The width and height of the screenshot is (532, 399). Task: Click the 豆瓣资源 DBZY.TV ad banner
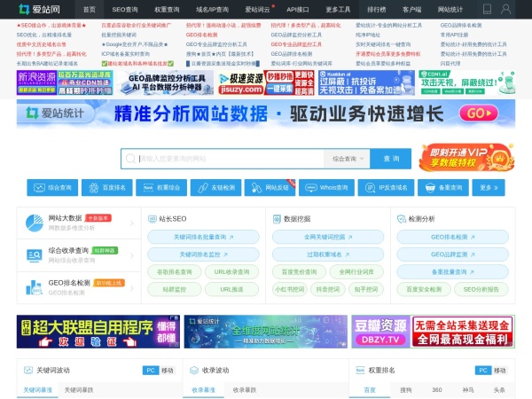point(433,332)
